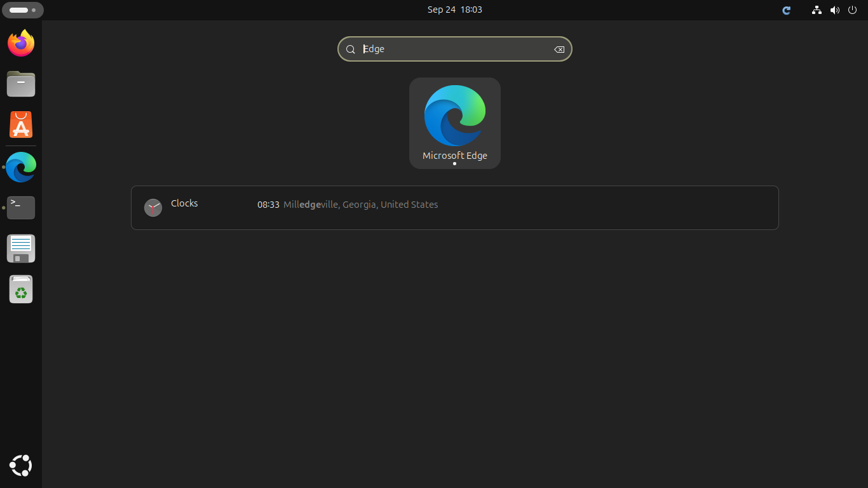Click the Activities workspace indicator pill
Viewport: 868px width, 488px height.
point(23,10)
